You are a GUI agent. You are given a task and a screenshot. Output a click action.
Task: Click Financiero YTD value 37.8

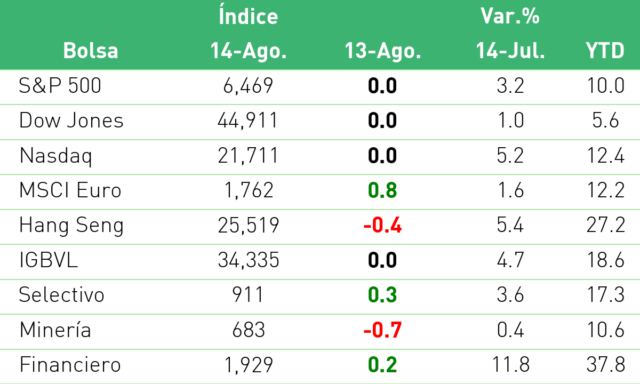(x=606, y=365)
